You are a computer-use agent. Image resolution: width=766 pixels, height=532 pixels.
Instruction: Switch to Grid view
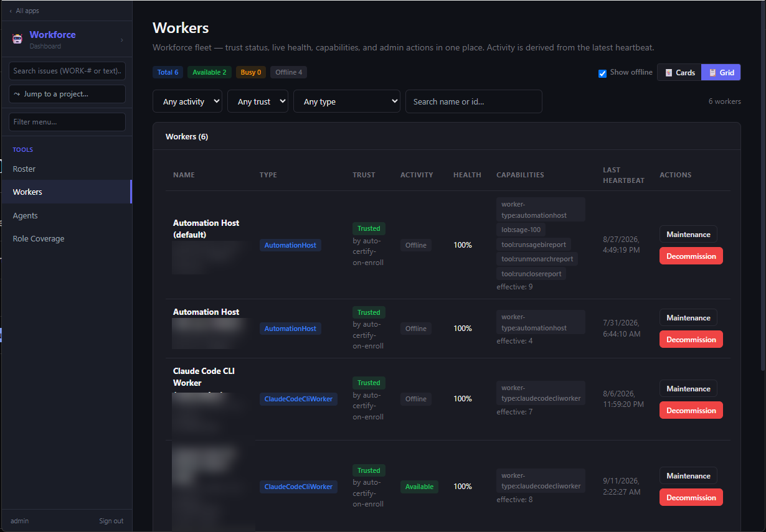point(721,73)
